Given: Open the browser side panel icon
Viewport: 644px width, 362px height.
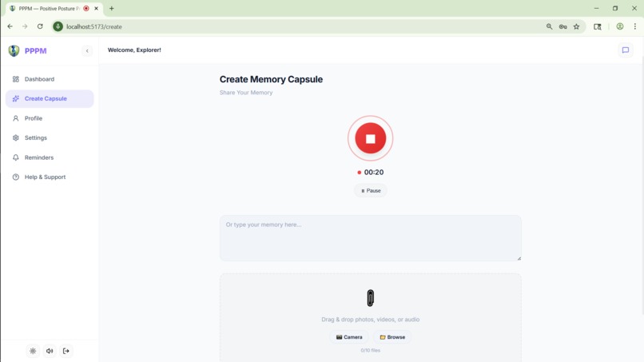Looking at the screenshot, I should pyautogui.click(x=598, y=26).
